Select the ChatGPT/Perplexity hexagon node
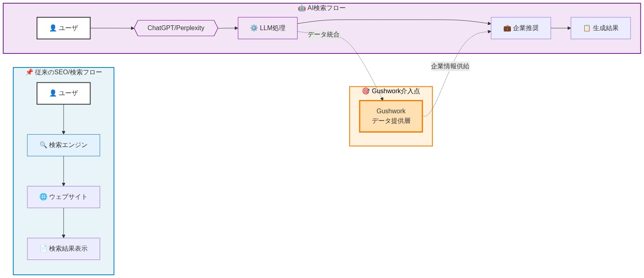Image resolution: width=644 pixels, height=278 pixels. [x=176, y=28]
